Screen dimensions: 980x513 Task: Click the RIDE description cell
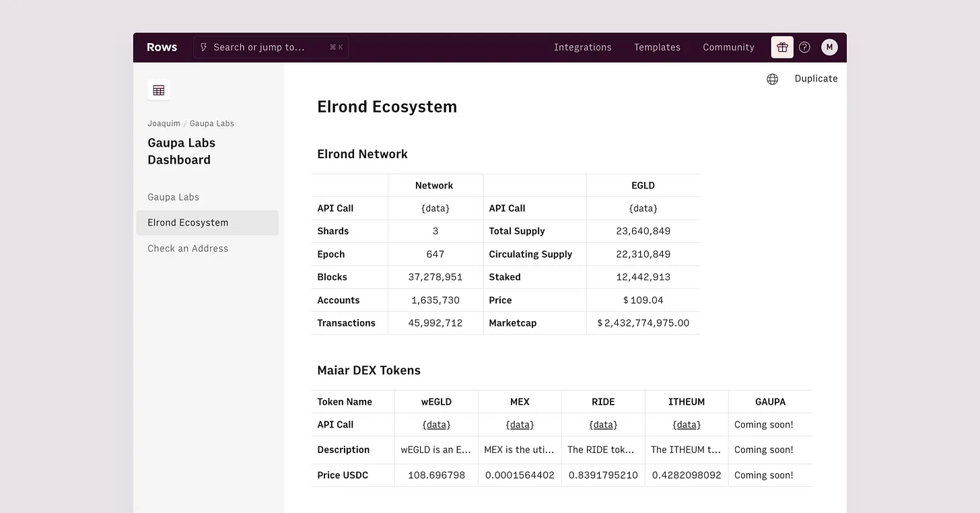click(x=603, y=450)
